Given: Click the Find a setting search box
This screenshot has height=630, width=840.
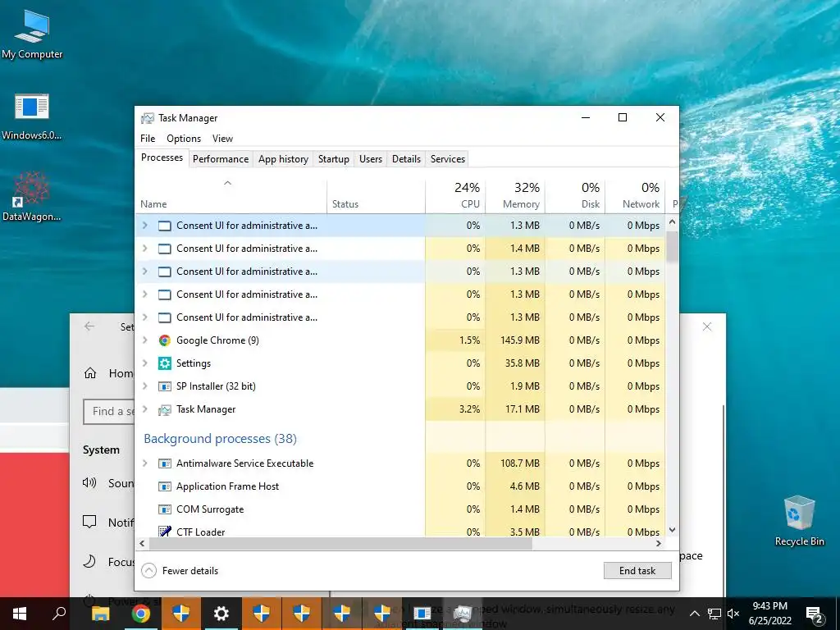Looking at the screenshot, I should coord(109,412).
